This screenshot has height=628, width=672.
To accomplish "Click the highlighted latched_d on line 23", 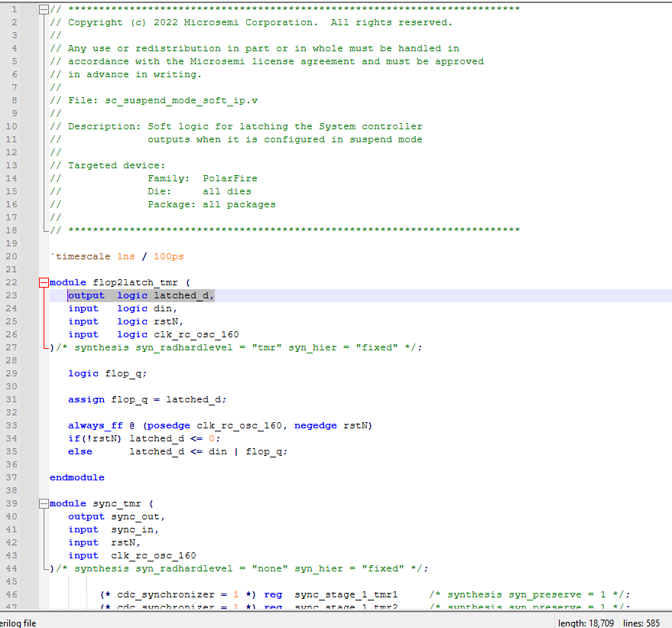I will coord(183,295).
